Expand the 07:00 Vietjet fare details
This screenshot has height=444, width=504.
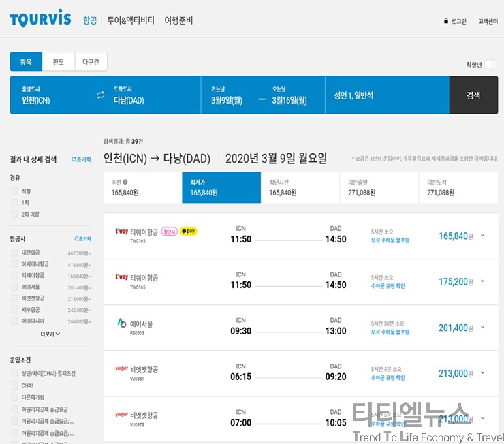point(482,419)
